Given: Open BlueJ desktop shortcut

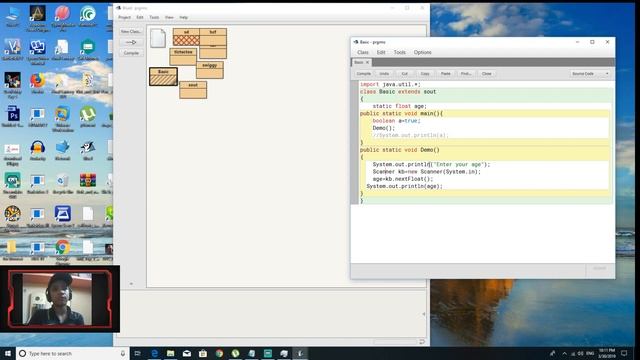Looking at the screenshot, I should coord(87,150).
